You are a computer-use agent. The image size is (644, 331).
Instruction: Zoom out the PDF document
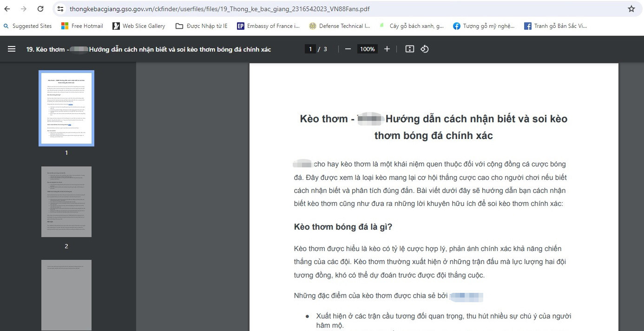click(x=348, y=49)
